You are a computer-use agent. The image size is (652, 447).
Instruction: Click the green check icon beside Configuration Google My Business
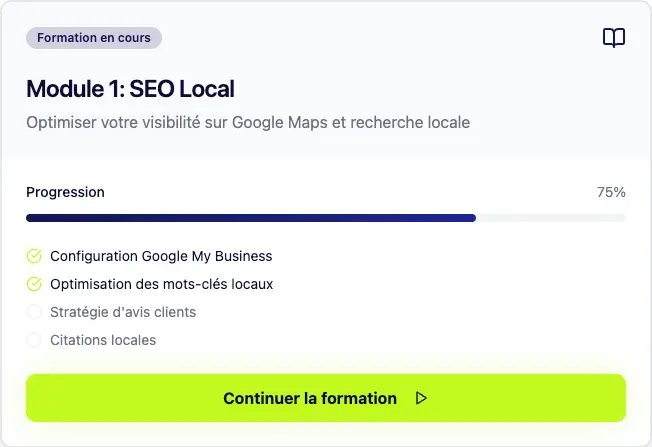pos(34,256)
